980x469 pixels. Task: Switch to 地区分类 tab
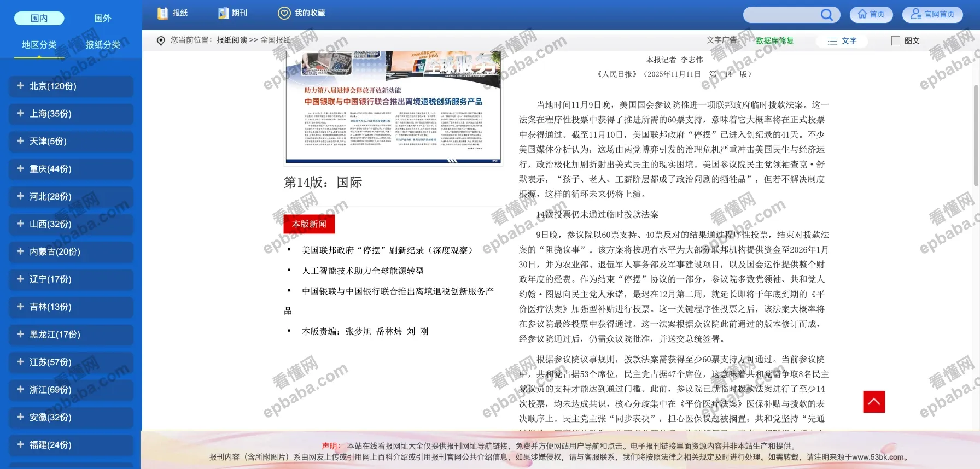coord(39,45)
